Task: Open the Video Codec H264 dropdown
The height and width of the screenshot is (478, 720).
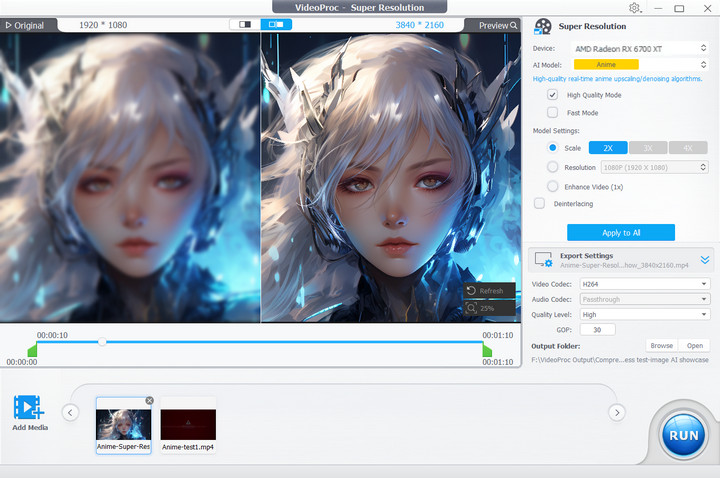Action: coord(644,284)
